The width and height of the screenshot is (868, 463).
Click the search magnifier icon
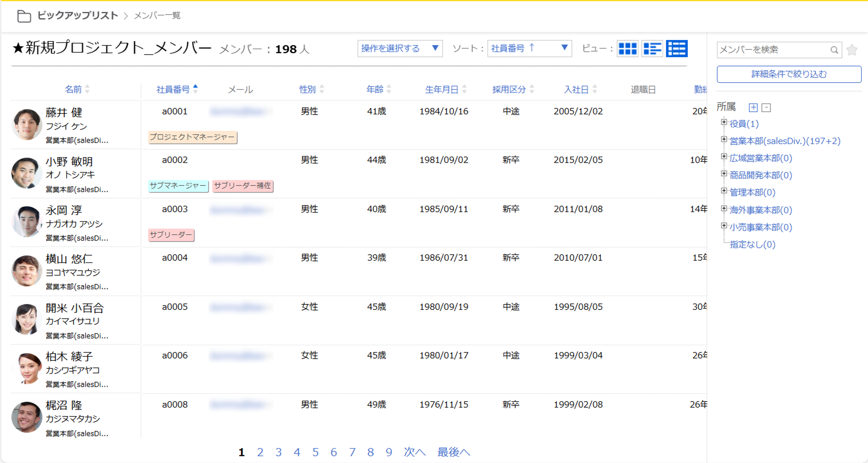(834, 50)
